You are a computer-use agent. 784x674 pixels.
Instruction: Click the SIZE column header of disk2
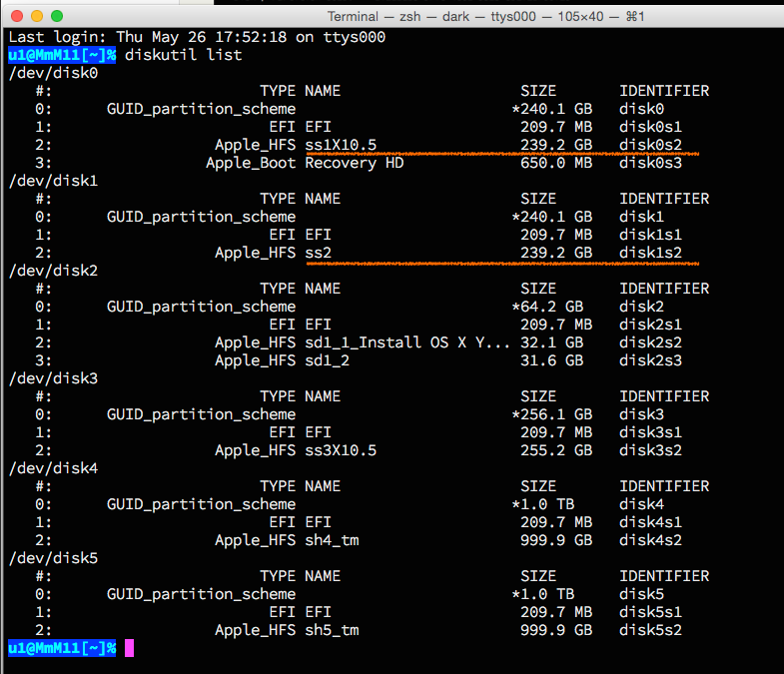tap(538, 289)
